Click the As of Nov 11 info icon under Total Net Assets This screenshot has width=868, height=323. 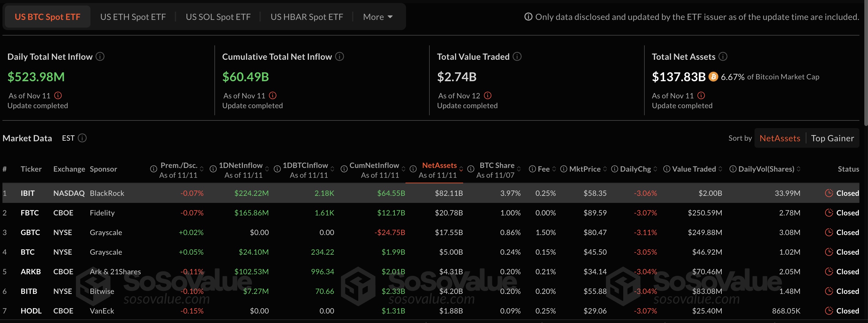click(701, 96)
